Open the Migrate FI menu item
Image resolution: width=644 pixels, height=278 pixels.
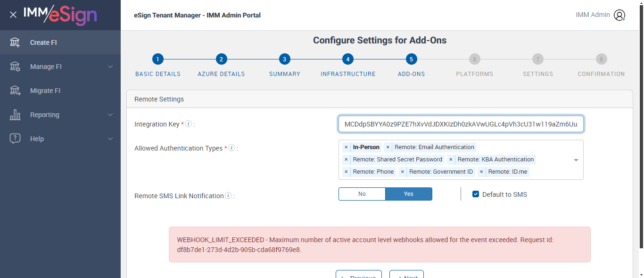tap(60, 91)
